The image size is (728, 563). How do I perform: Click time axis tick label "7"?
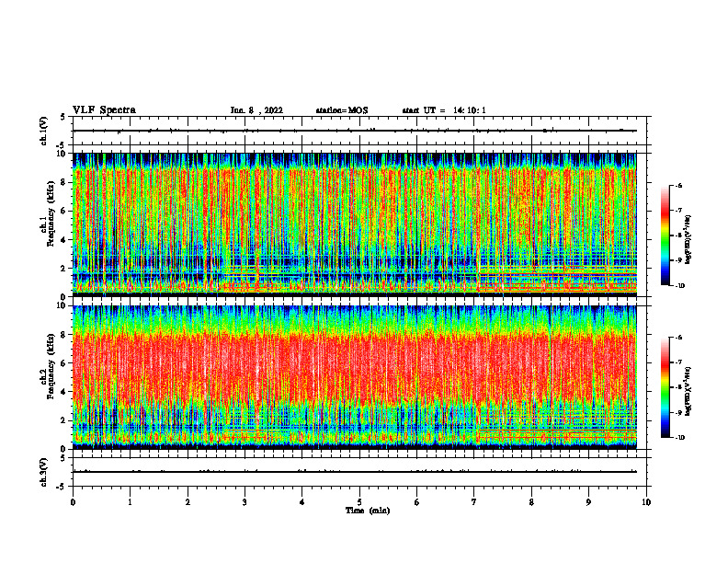tap(474, 502)
